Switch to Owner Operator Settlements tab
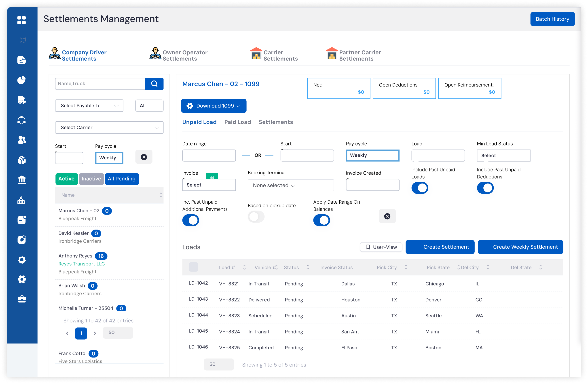Screen dimensions: 588x384 [x=179, y=55]
